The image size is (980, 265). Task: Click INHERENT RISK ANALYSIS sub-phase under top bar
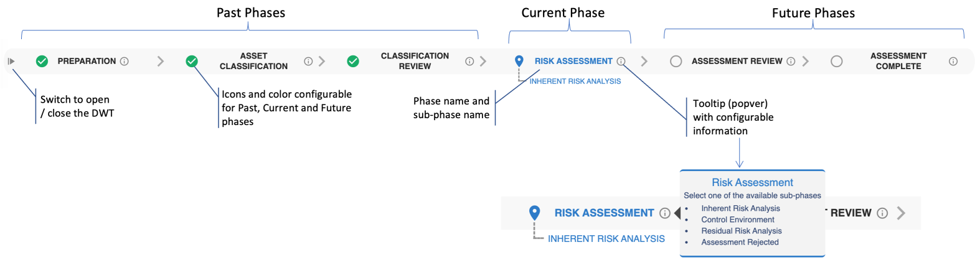pyautogui.click(x=575, y=81)
